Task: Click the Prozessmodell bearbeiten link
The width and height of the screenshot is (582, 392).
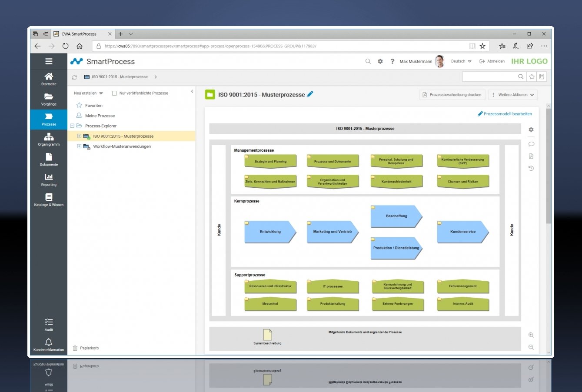Action: [x=505, y=113]
